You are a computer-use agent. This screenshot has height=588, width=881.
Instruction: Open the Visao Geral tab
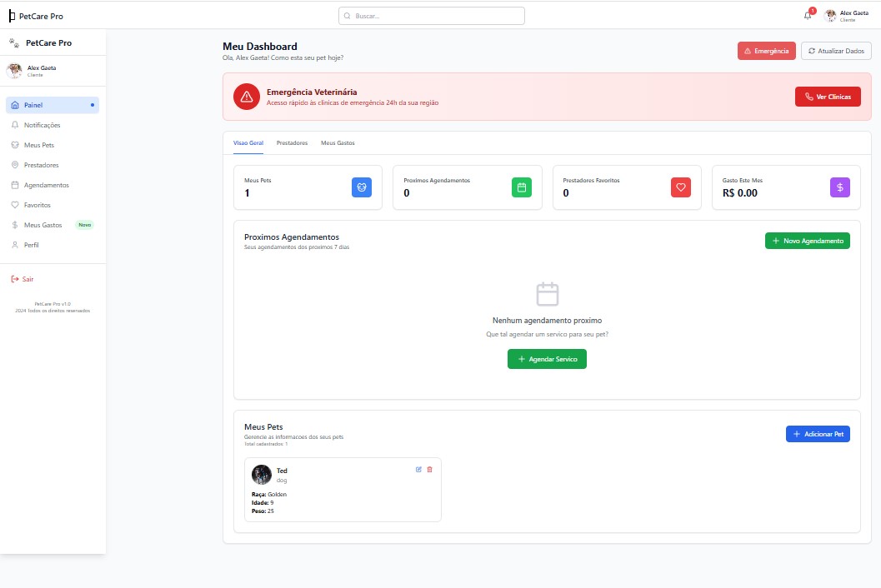(248, 142)
